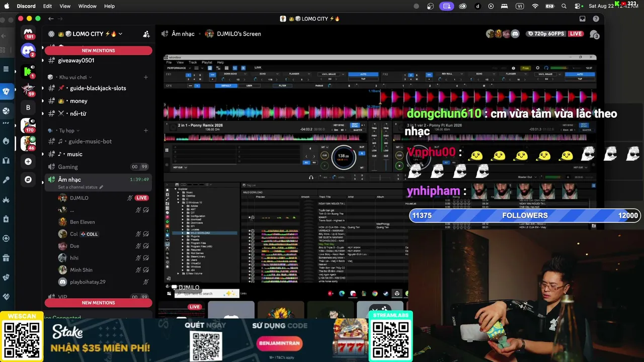Open the Help menu in macOS menu bar
The height and width of the screenshot is (362, 644).
click(109, 6)
